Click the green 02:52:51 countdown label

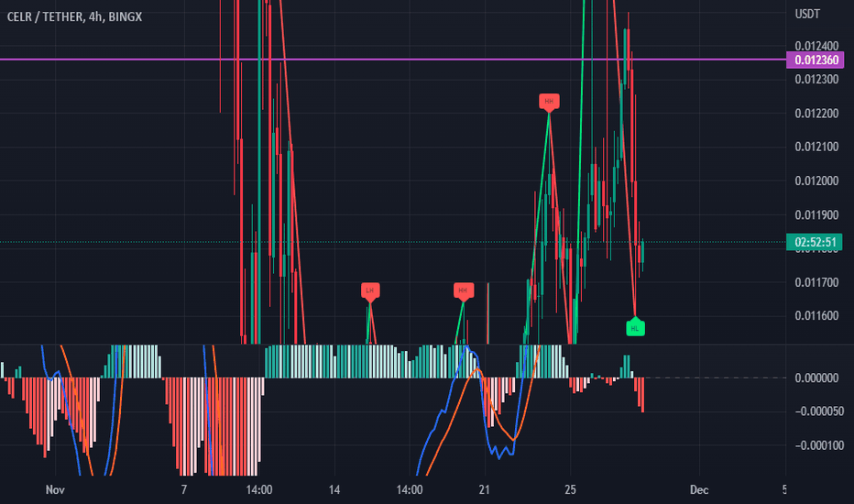[x=815, y=242]
